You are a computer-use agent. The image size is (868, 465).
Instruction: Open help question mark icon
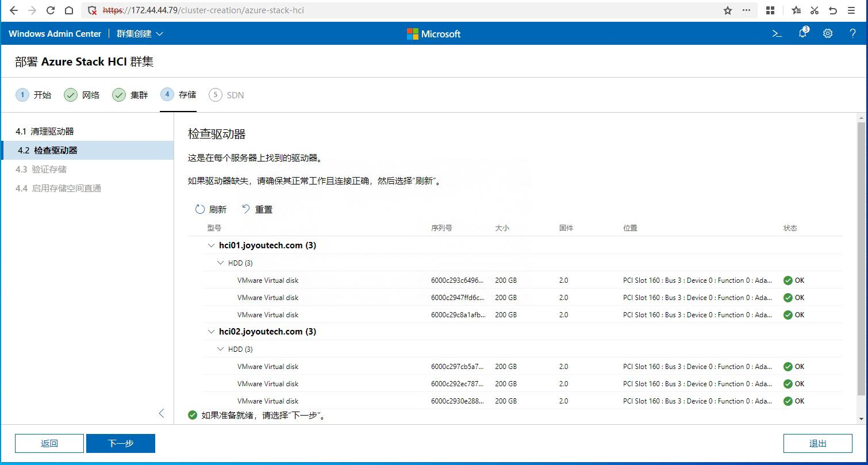[x=852, y=34]
